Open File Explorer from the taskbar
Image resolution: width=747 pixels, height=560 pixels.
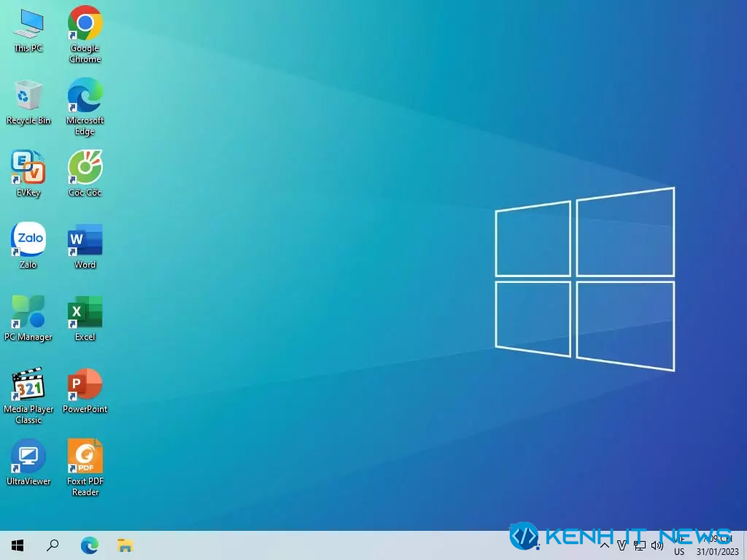[125, 545]
